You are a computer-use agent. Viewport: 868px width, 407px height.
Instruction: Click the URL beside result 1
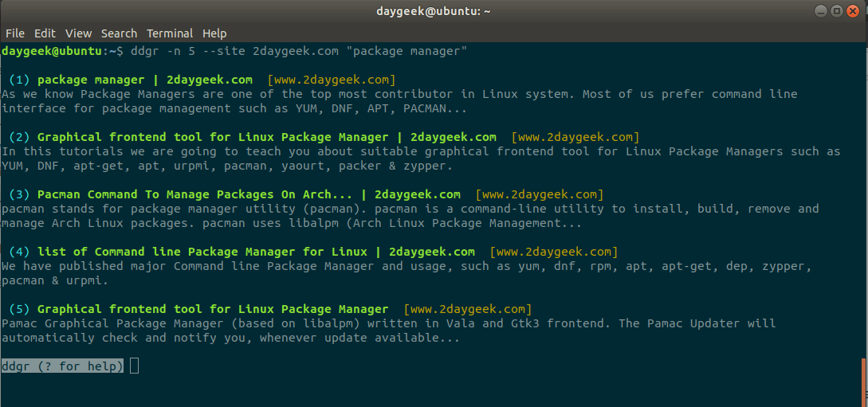332,80
